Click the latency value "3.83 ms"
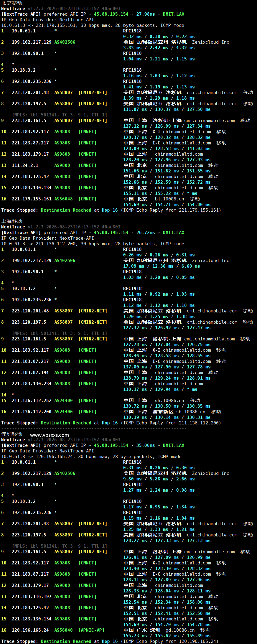257x644 pixels. click(x=132, y=48)
